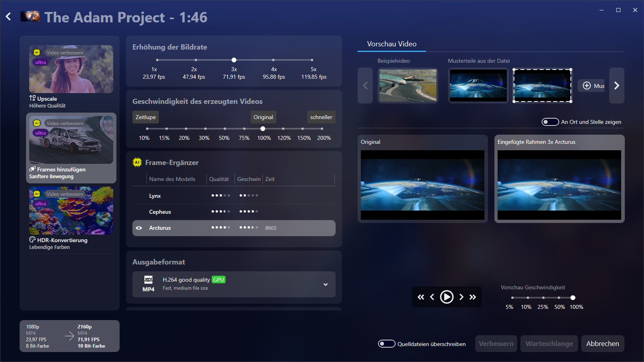
Task: Go back using the top-left arrow
Action: pyautogui.click(x=8, y=17)
